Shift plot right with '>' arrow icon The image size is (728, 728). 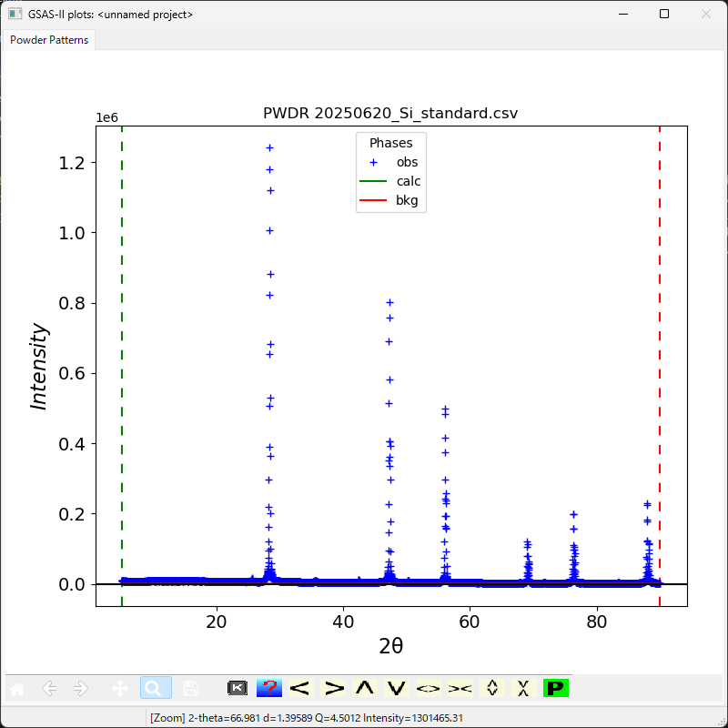(x=334, y=688)
